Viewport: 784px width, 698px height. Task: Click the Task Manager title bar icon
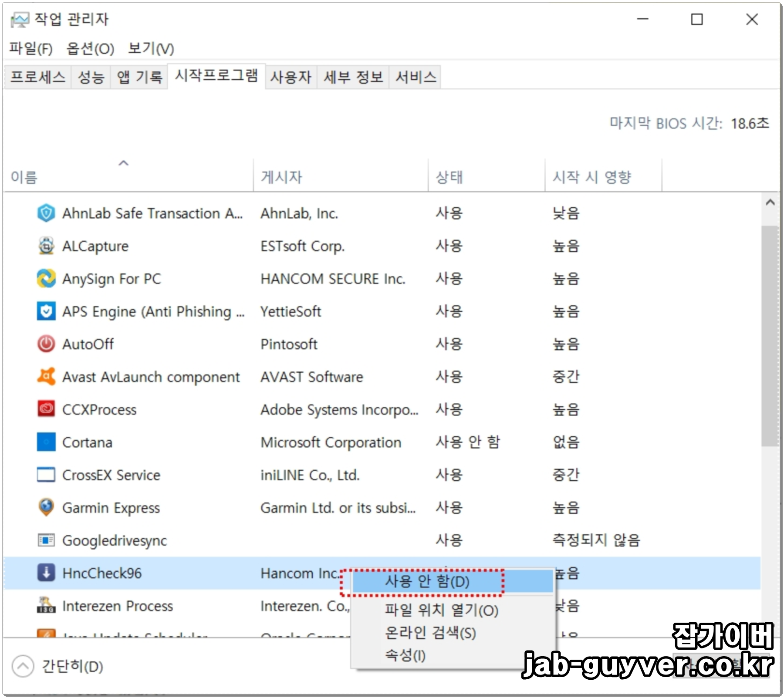[x=20, y=20]
